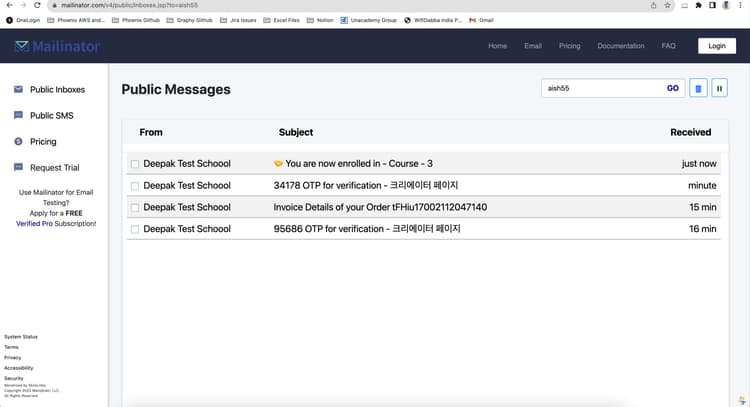The width and height of the screenshot is (750, 407).
Task: Open Invoice Details of your Order email
Action: pos(380,207)
